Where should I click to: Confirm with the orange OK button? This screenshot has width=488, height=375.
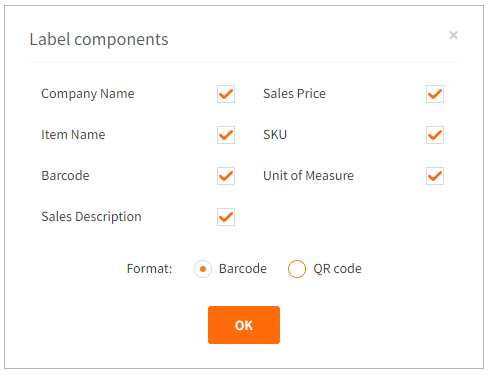[244, 325]
